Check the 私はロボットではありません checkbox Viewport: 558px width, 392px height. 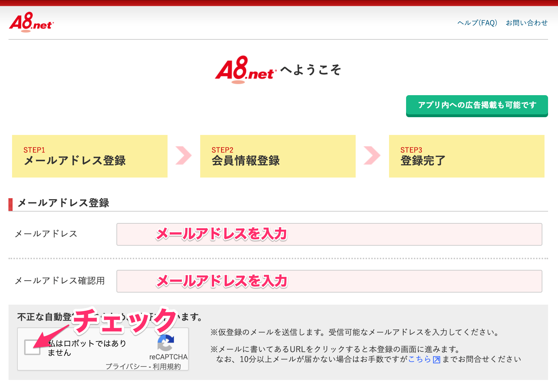[32, 347]
